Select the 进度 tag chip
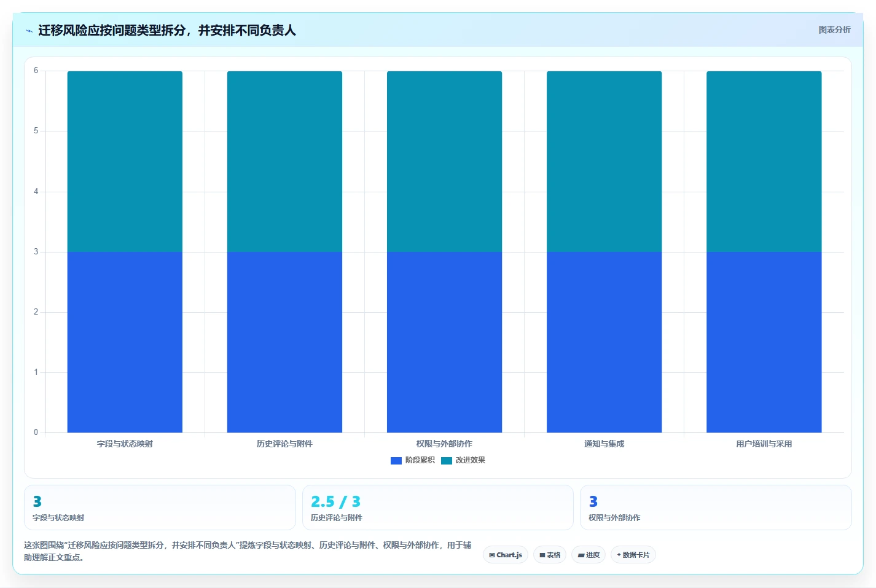 589,555
